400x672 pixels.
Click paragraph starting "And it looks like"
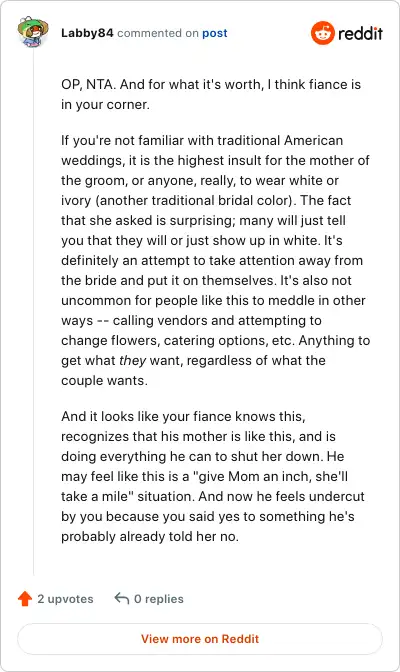click(213, 476)
